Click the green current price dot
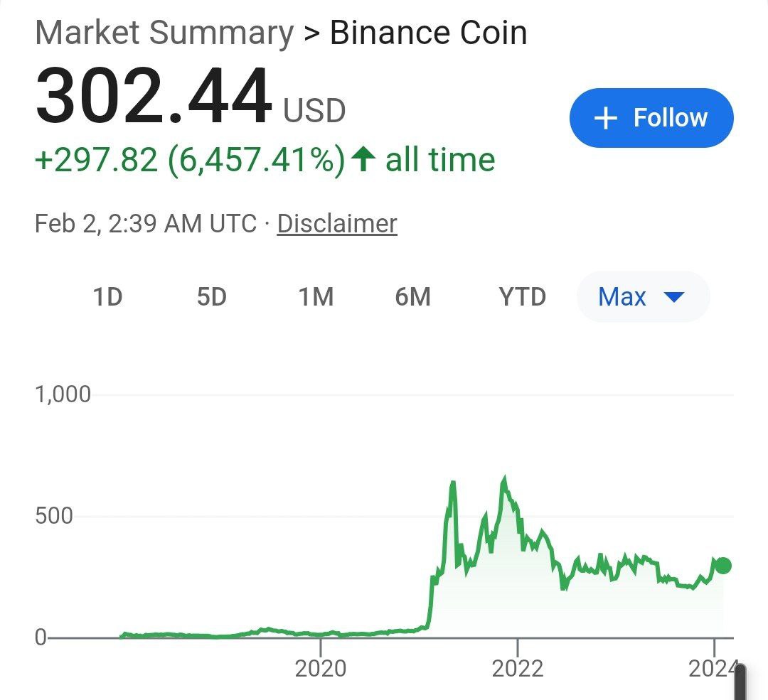Image resolution: width=768 pixels, height=700 pixels. [723, 566]
